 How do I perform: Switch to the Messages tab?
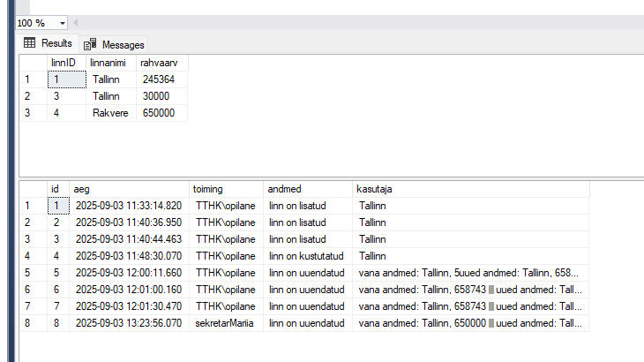coord(114,44)
